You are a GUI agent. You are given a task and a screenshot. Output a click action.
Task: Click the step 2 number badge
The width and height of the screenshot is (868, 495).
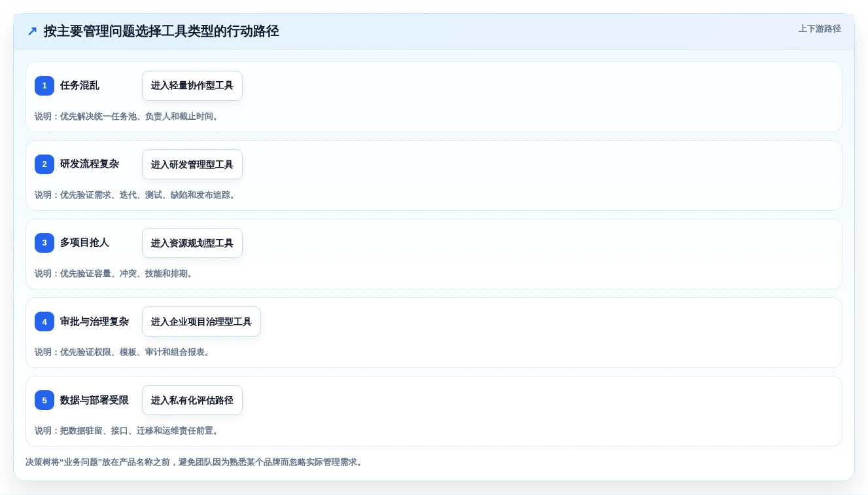click(44, 164)
